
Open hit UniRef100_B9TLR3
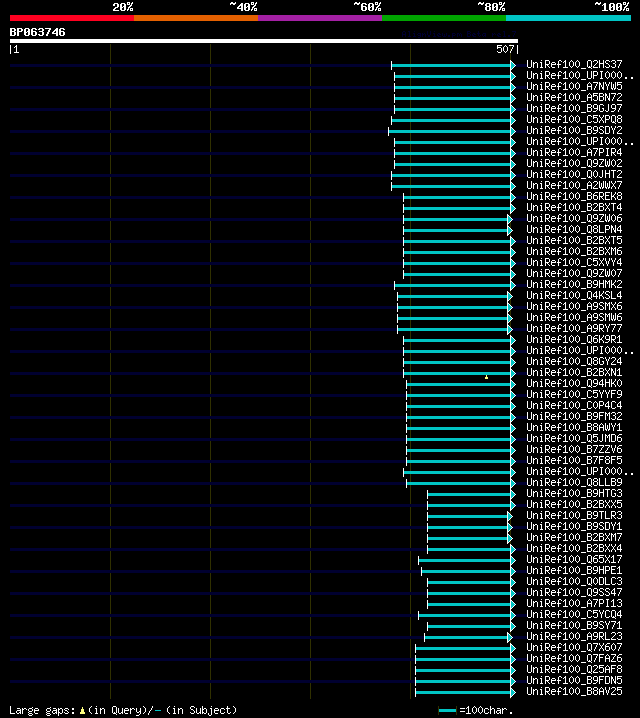pos(574,515)
